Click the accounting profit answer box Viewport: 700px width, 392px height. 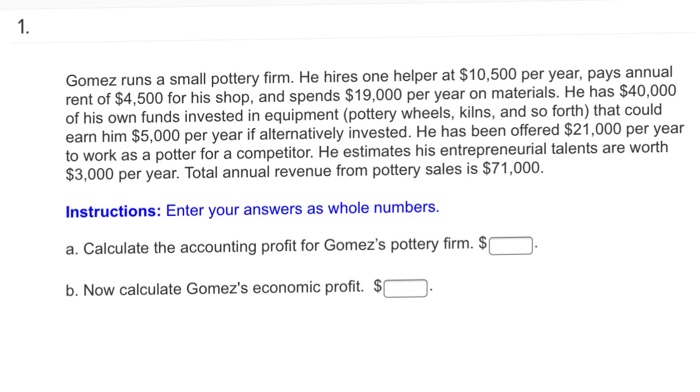pos(511,246)
